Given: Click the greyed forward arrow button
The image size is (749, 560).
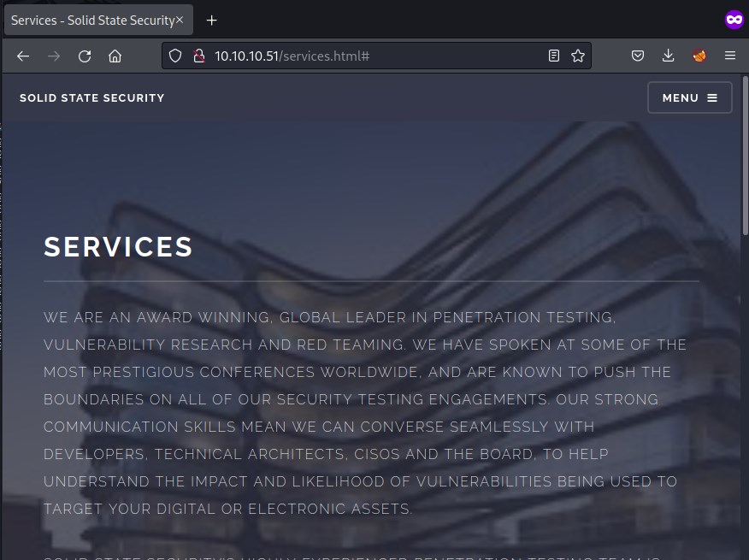Looking at the screenshot, I should 54,56.
